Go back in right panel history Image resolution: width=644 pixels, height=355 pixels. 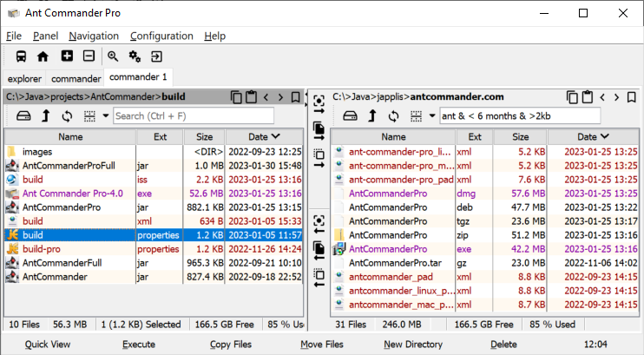tap(602, 97)
